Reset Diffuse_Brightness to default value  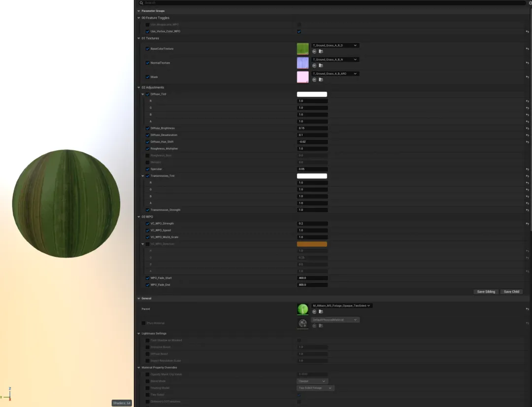527,128
